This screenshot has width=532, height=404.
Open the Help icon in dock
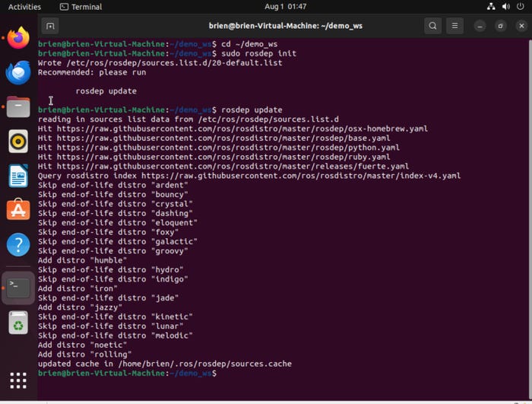coord(18,245)
